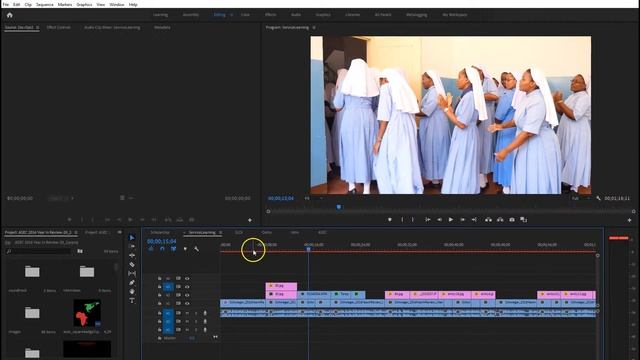Click the Extract button
This screenshot has width=640, height=360.
point(500,220)
